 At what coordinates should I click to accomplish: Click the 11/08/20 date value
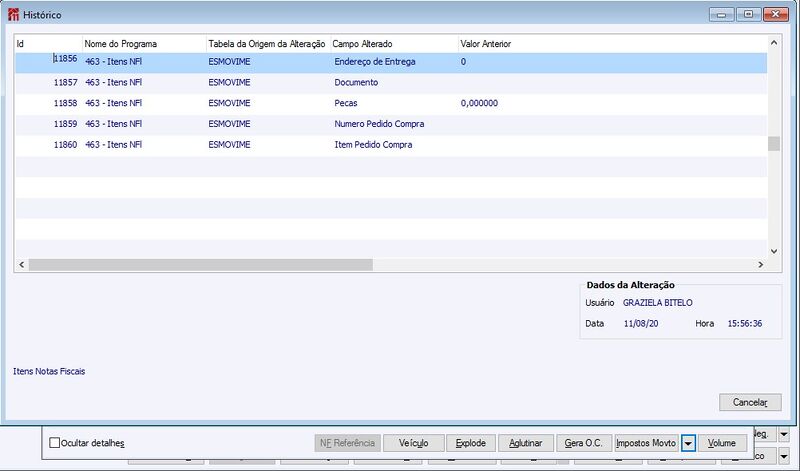click(x=641, y=324)
